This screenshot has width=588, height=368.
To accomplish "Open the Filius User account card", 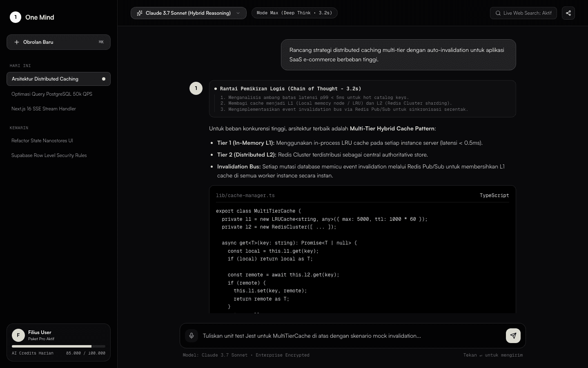I will coord(58,343).
